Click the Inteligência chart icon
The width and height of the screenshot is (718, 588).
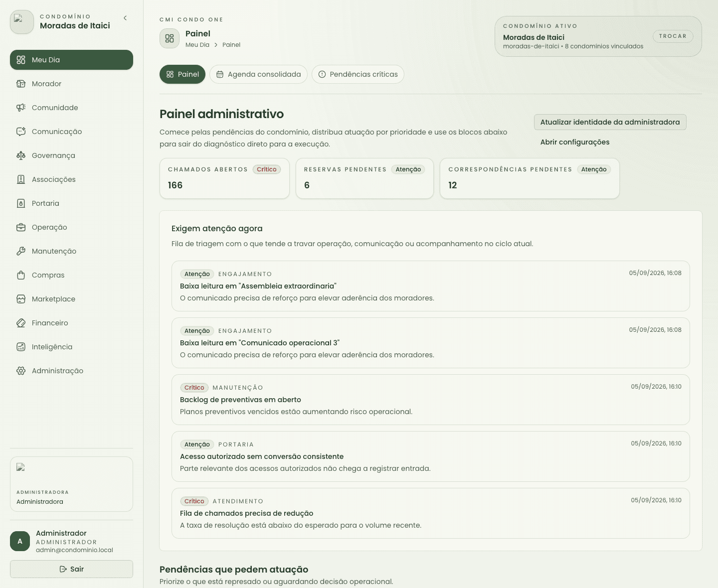(21, 347)
